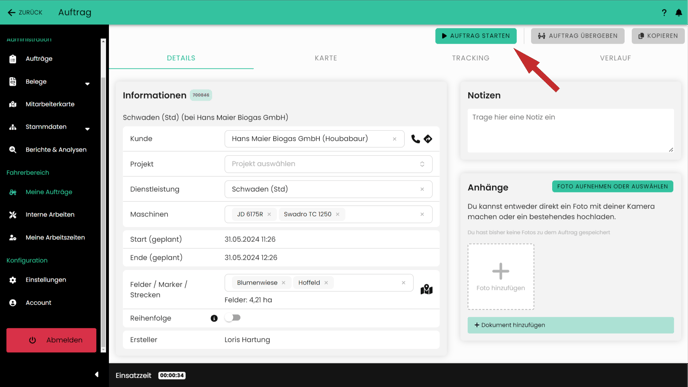The height and width of the screenshot is (387, 688).
Task: Open the Kunde combo box
Action: 314,139
